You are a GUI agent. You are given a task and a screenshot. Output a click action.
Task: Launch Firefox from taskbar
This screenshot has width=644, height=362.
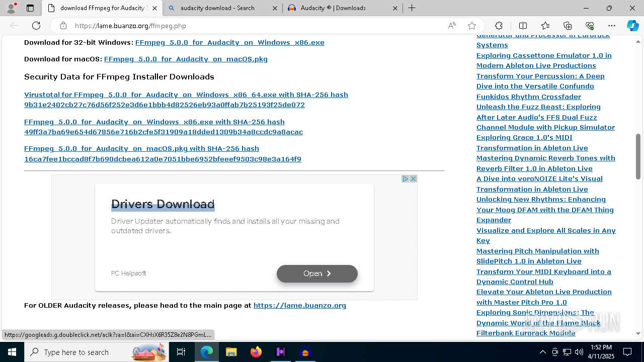click(x=256, y=352)
